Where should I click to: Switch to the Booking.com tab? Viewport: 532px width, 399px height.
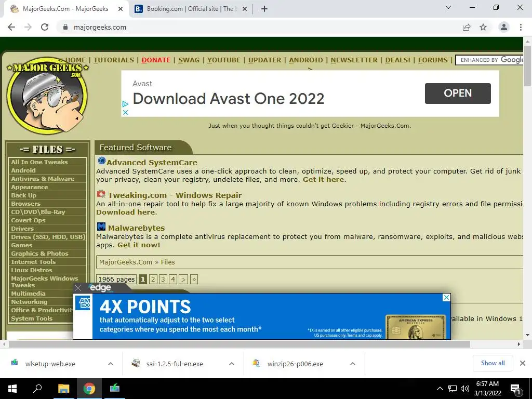click(x=190, y=9)
